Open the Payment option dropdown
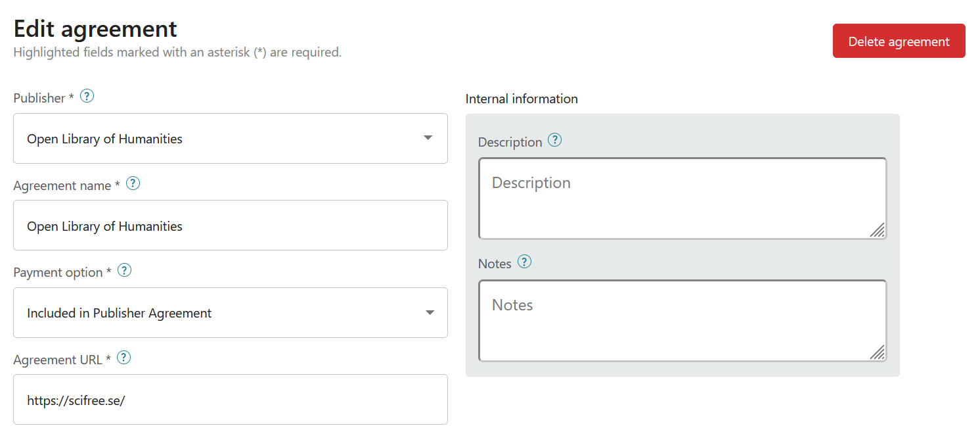The width and height of the screenshot is (980, 428). click(230, 312)
